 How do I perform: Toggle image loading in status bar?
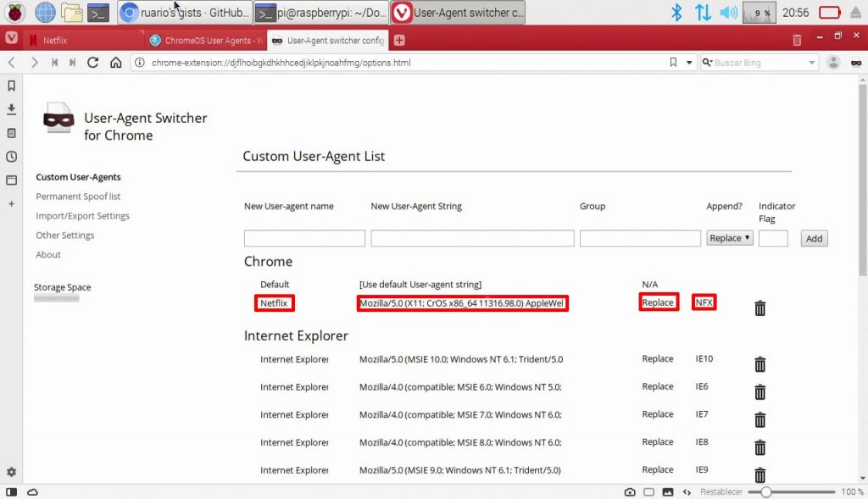(668, 492)
